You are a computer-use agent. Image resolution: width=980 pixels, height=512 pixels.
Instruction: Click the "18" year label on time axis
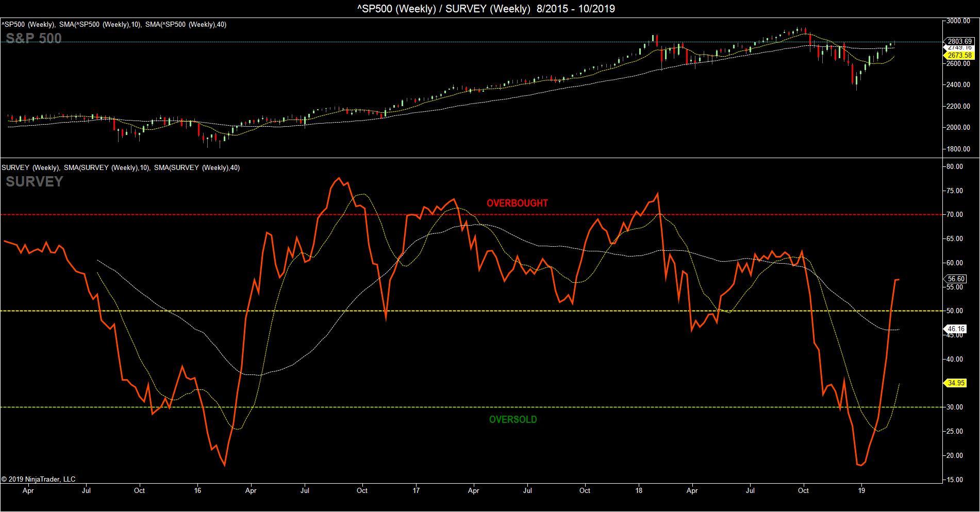pos(639,491)
